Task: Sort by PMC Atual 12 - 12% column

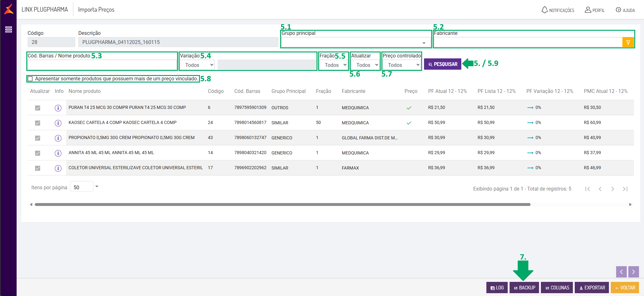Action: coord(605,91)
